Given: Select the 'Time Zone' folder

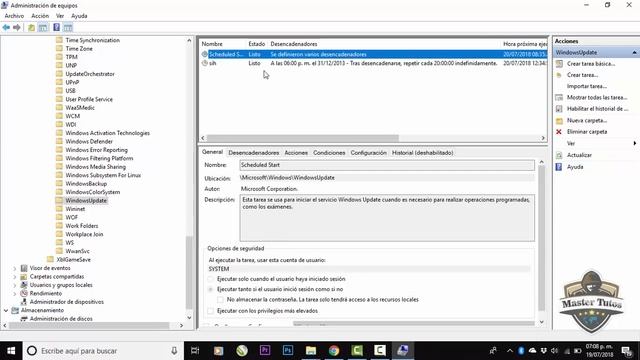Looking at the screenshot, I should [x=79, y=49].
